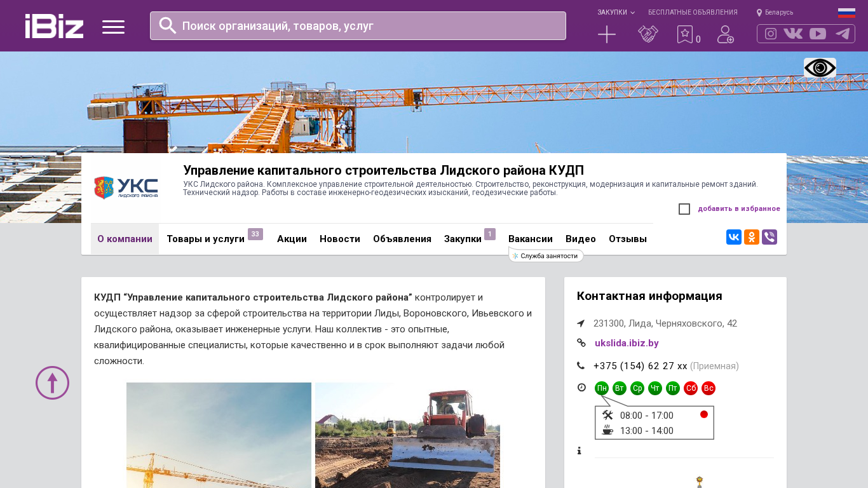Select Saturday (Сб) schedule circle
Image resolution: width=868 pixels, height=488 pixels.
691,388
